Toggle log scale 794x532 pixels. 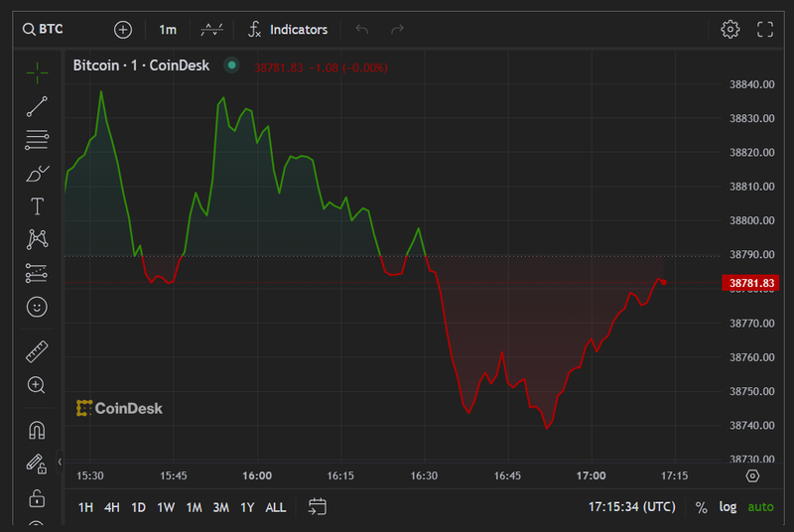[728, 507]
